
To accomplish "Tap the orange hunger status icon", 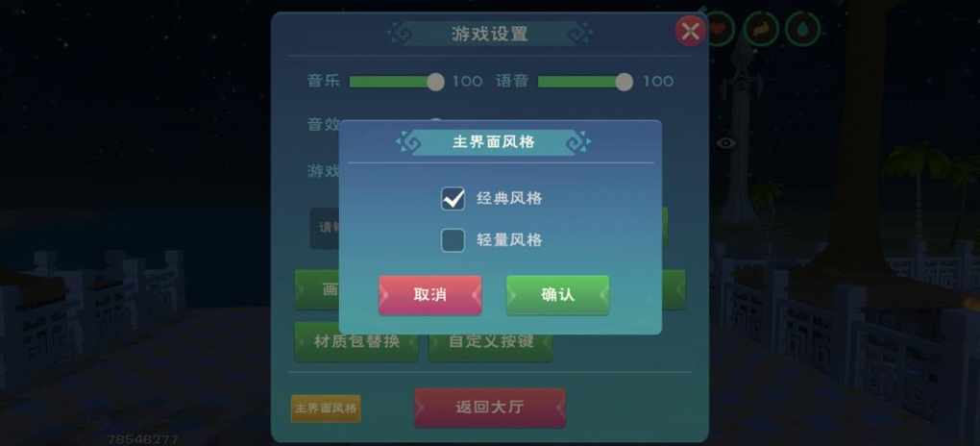I will tap(761, 28).
